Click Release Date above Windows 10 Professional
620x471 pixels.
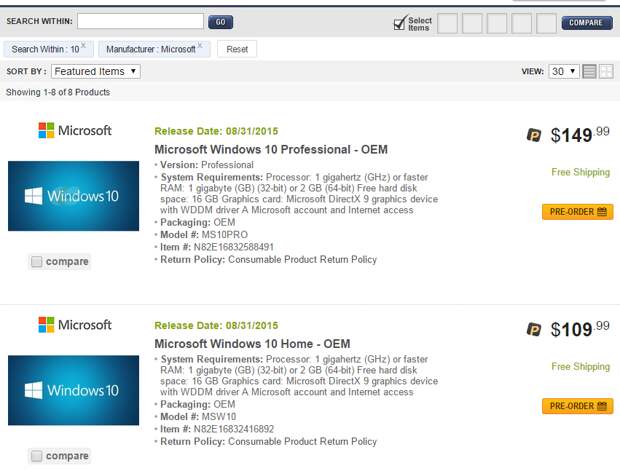[x=216, y=131]
